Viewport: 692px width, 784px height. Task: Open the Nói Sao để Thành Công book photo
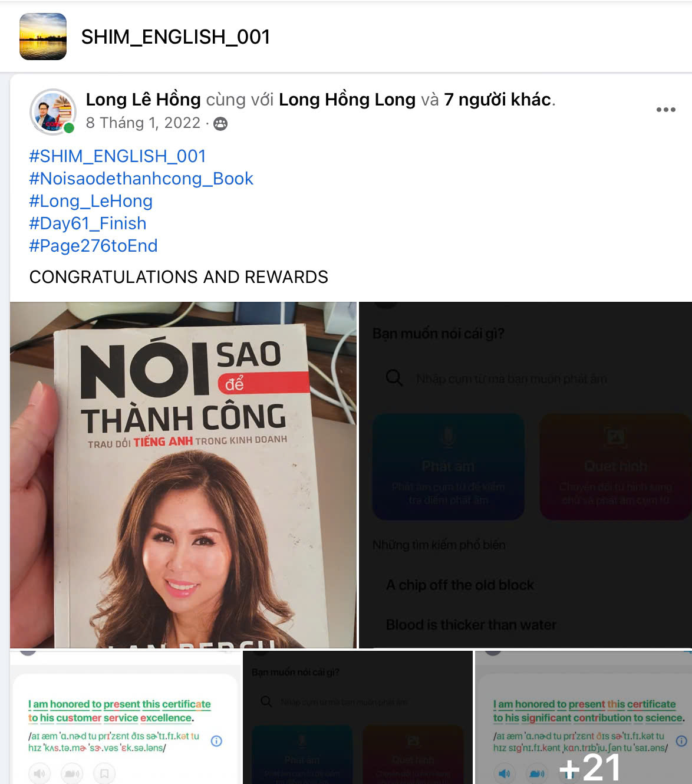(x=183, y=475)
